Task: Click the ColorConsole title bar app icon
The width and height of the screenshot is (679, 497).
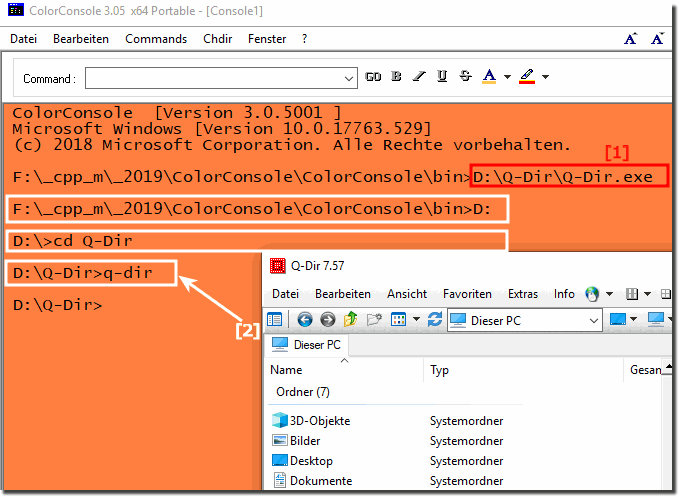Action: point(16,10)
